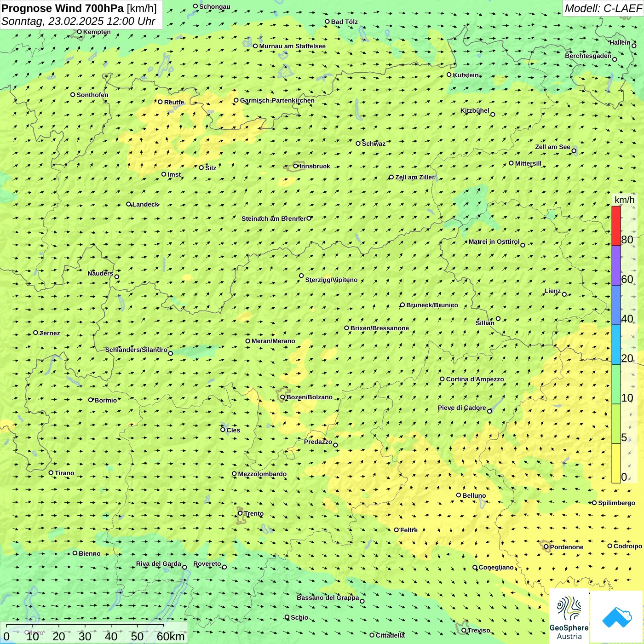Select the cyan 20–40 km/h legend color
The image size is (644, 644).
pyautogui.click(x=616, y=345)
